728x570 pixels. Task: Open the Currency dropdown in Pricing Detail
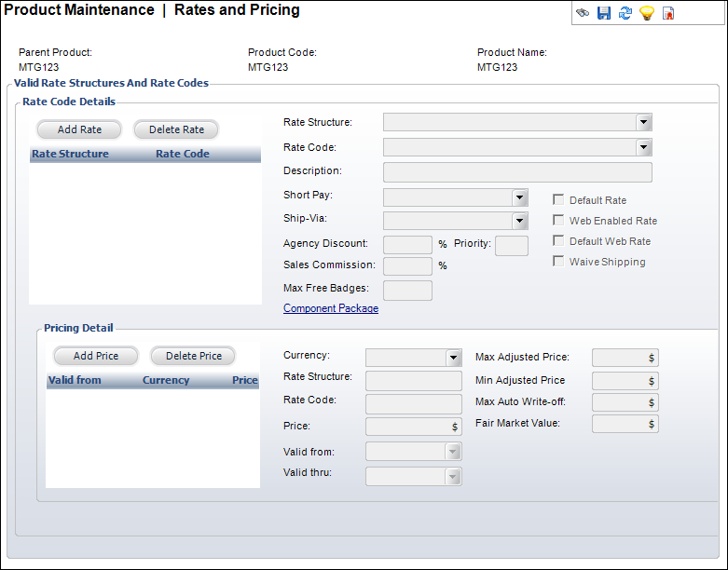pos(454,358)
